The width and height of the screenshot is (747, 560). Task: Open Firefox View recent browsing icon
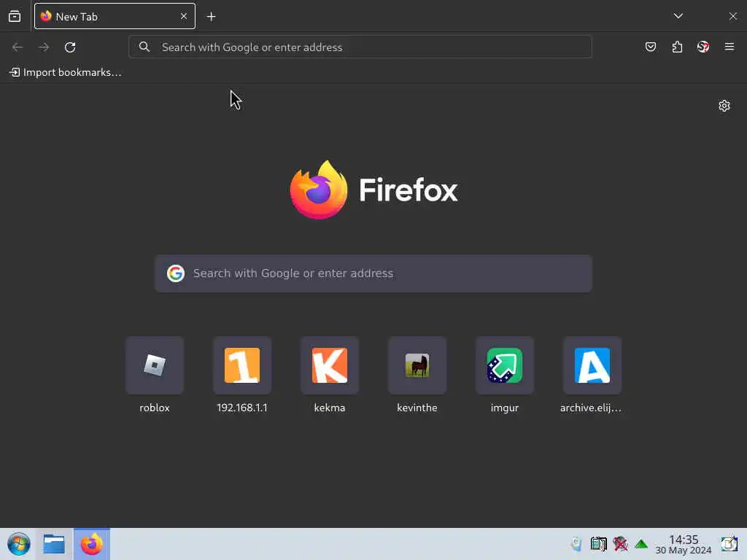(15, 16)
